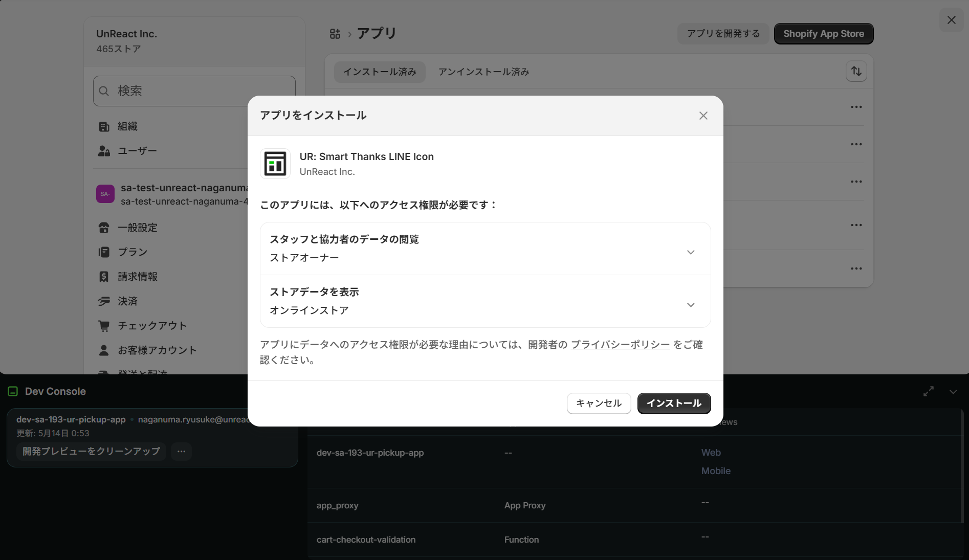Image resolution: width=969 pixels, height=560 pixels.
Task: Click dev-sa-193-ur-pickup-app table row name
Action: coord(370,453)
